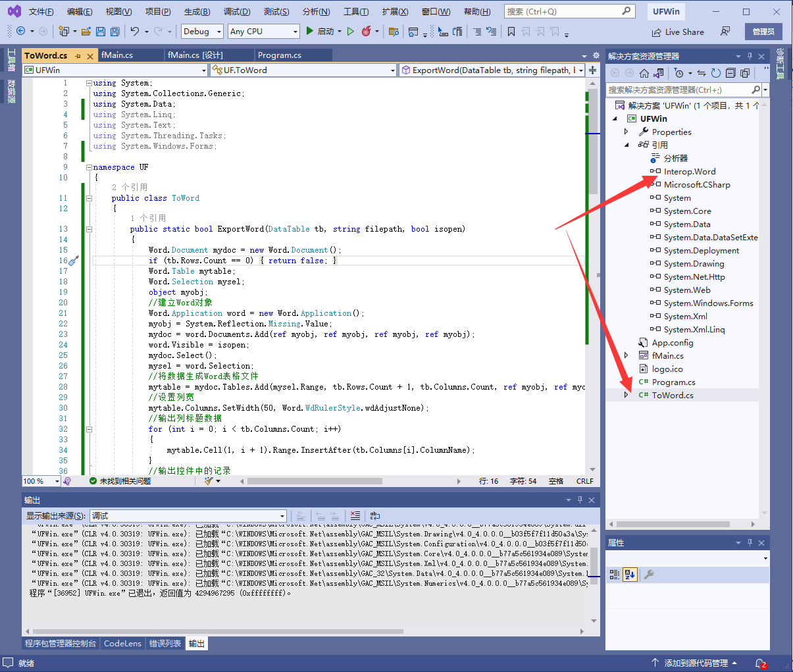This screenshot has height=672, width=793.
Task: Click the screwdriver quick actions icon on line 16
Action: coord(73,261)
